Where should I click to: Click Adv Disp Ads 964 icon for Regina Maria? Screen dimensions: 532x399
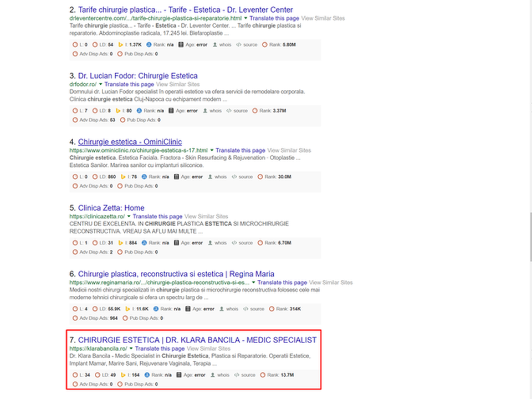pyautogui.click(x=75, y=318)
